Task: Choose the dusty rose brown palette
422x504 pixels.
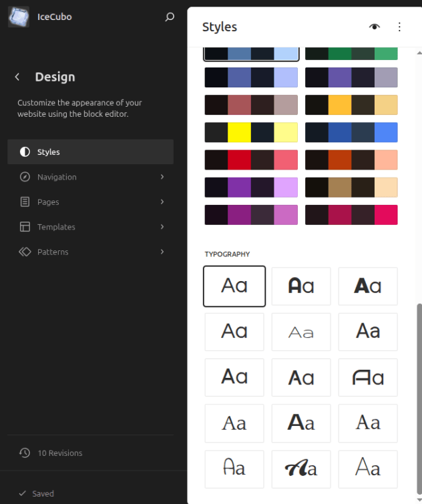Action: 251,105
